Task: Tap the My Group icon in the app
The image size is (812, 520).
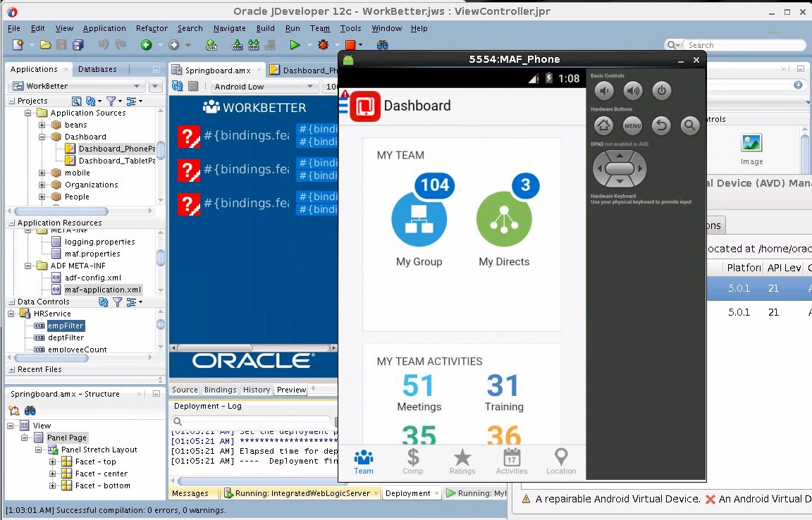Action: click(x=419, y=218)
